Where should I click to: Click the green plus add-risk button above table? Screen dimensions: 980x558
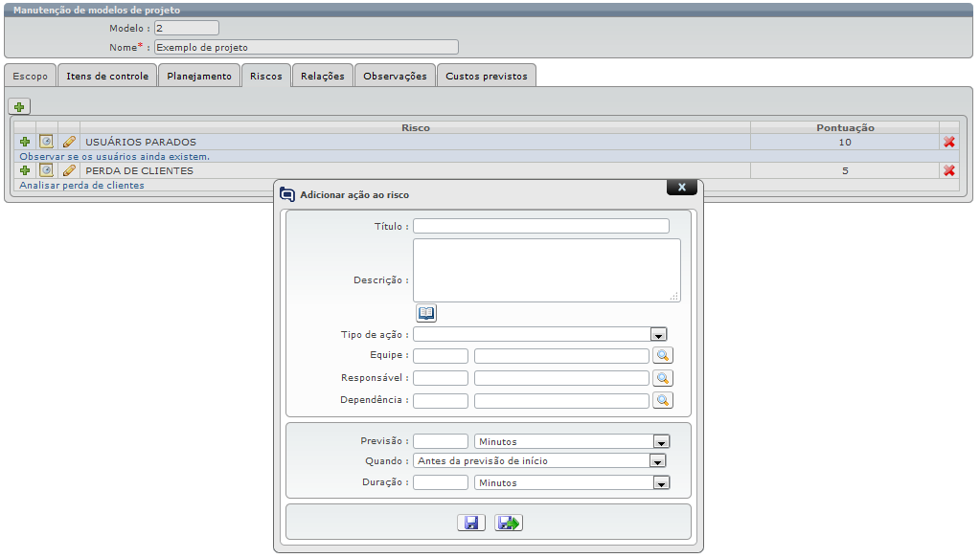(19, 106)
